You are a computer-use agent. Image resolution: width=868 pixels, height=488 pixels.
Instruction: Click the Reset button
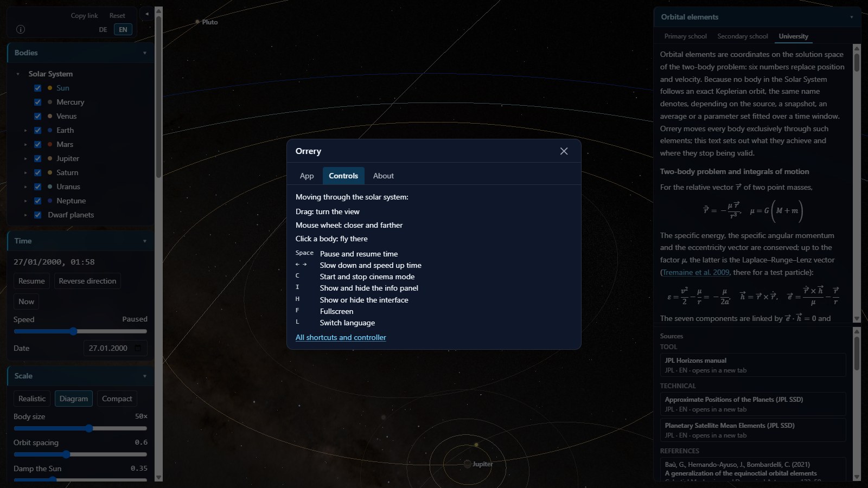(117, 16)
